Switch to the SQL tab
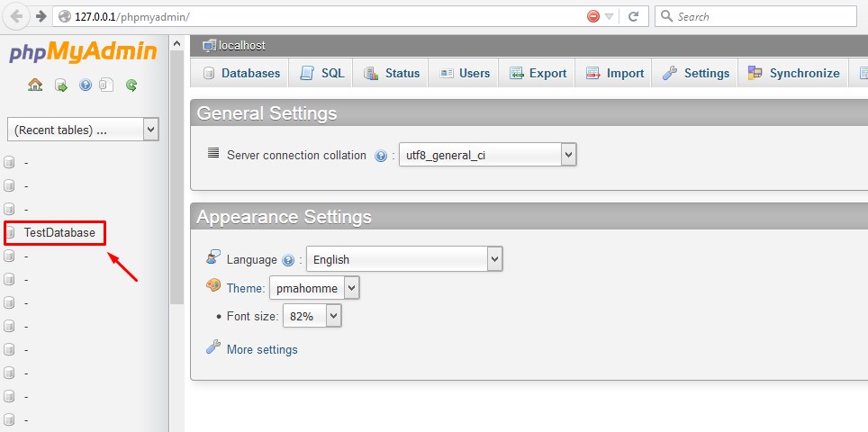868x432 pixels. pyautogui.click(x=321, y=74)
